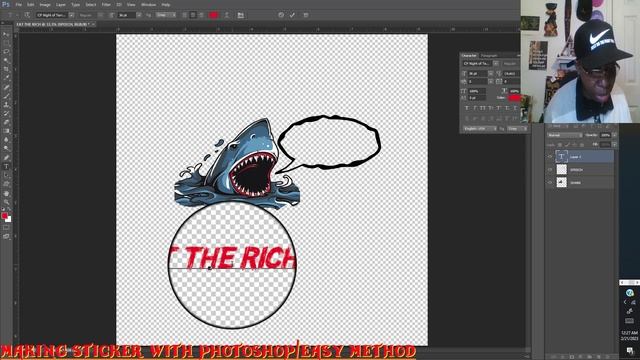Select the Rectangular Marquee tool

[x=6, y=43]
